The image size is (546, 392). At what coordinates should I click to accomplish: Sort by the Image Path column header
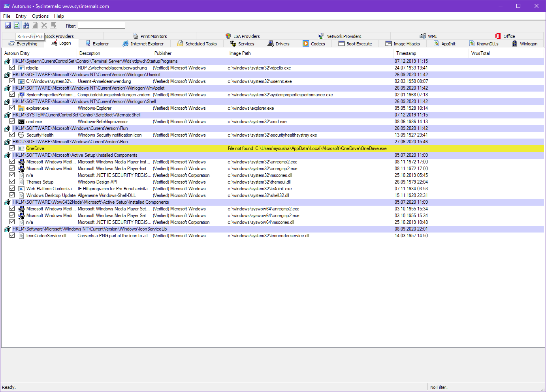[310, 53]
